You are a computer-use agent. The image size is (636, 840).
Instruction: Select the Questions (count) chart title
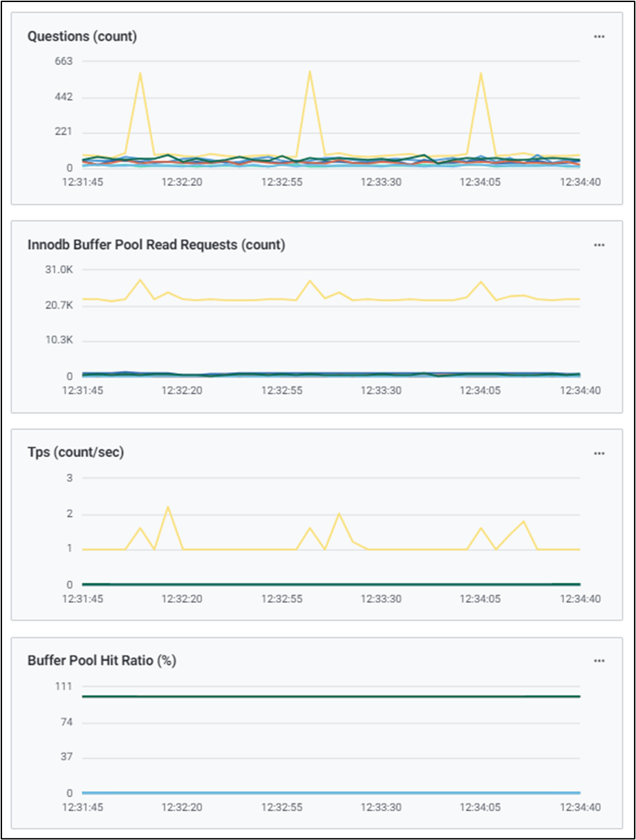click(82, 37)
